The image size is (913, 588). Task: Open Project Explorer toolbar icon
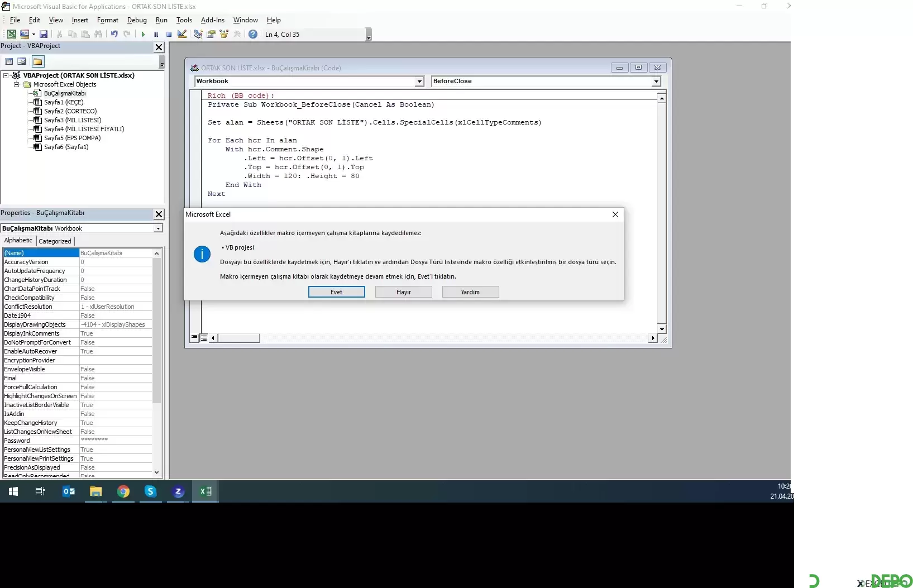pyautogui.click(x=198, y=34)
